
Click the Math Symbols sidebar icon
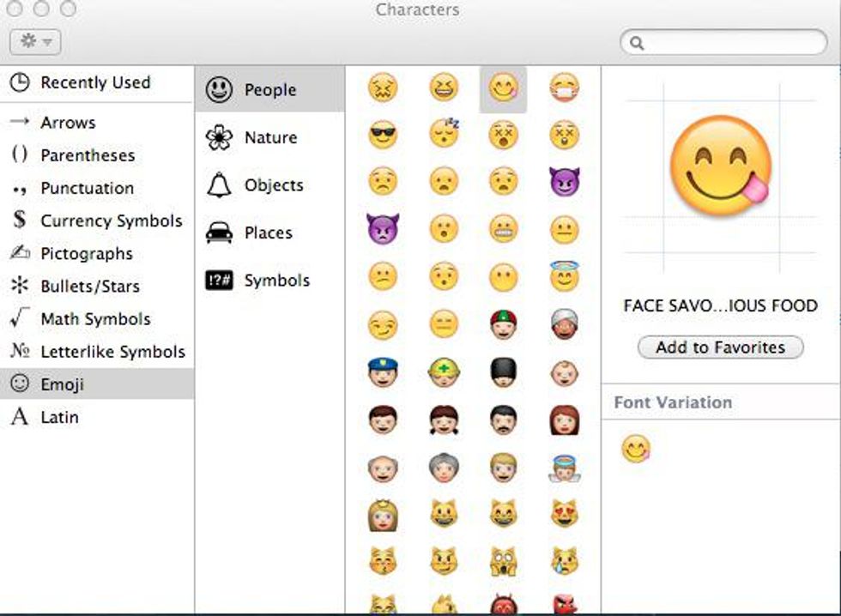(17, 318)
